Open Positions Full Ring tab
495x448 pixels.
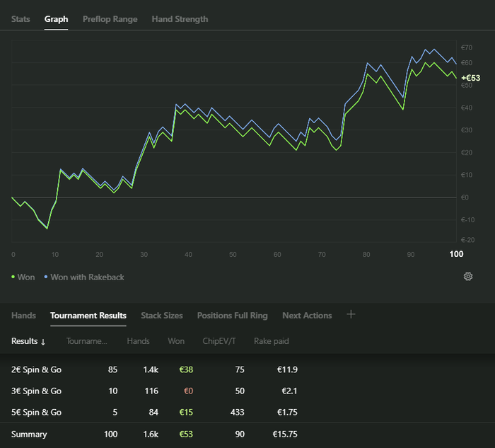point(232,316)
